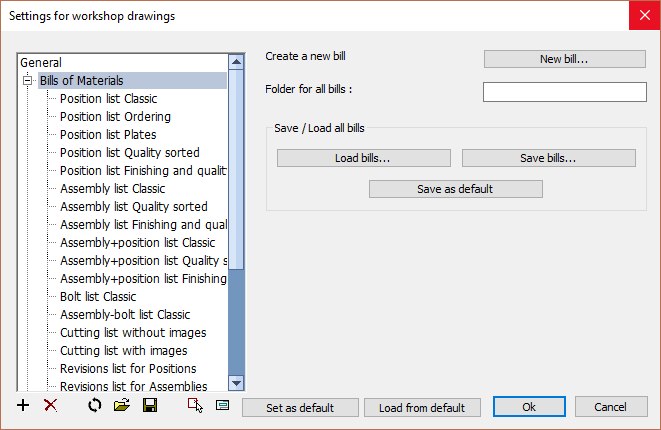Click the tree scrollbar up arrow
This screenshot has height=430, width=661.
236,62
